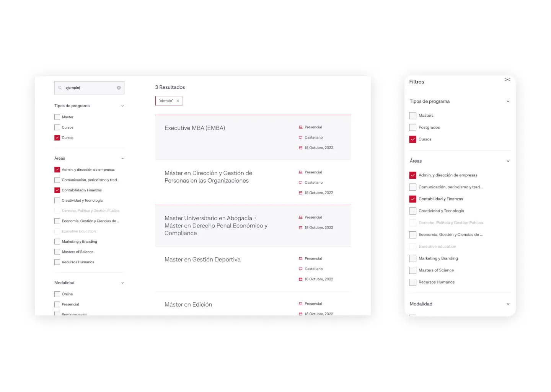
Task: Close the Filtros panel
Action: pyautogui.click(x=507, y=80)
